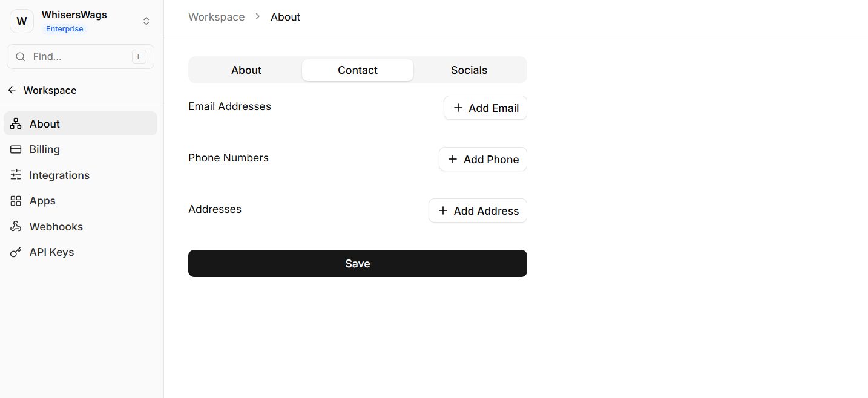Expand the WhisersWags workspace switcher chevron
This screenshot has width=868, height=398.
[146, 21]
